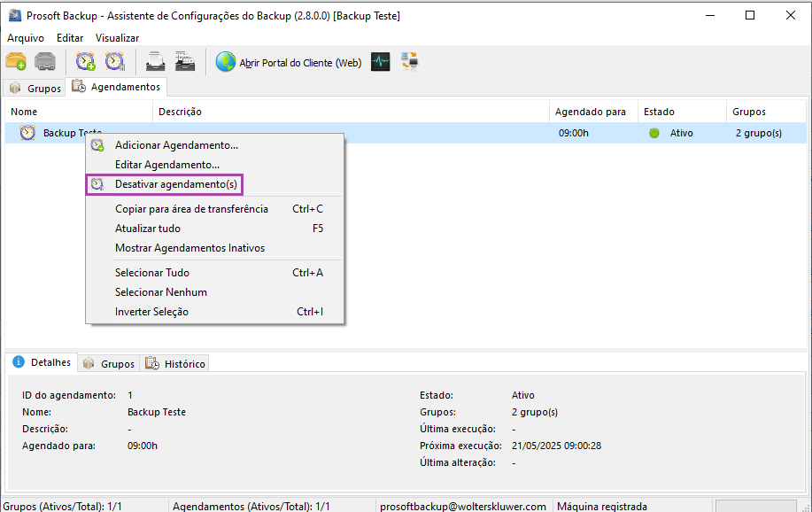Click the Prosoft Backup title bar icon
Viewport: 812px width, 512px height.
(x=15, y=16)
